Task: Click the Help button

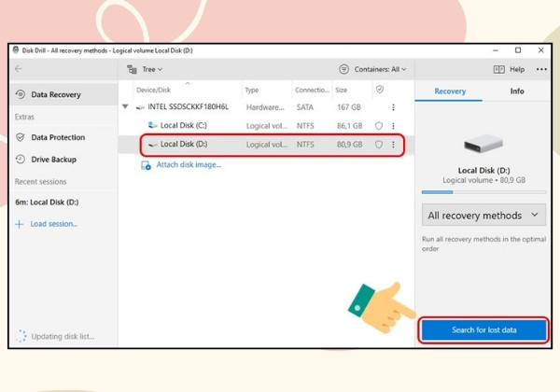Action: (x=510, y=69)
